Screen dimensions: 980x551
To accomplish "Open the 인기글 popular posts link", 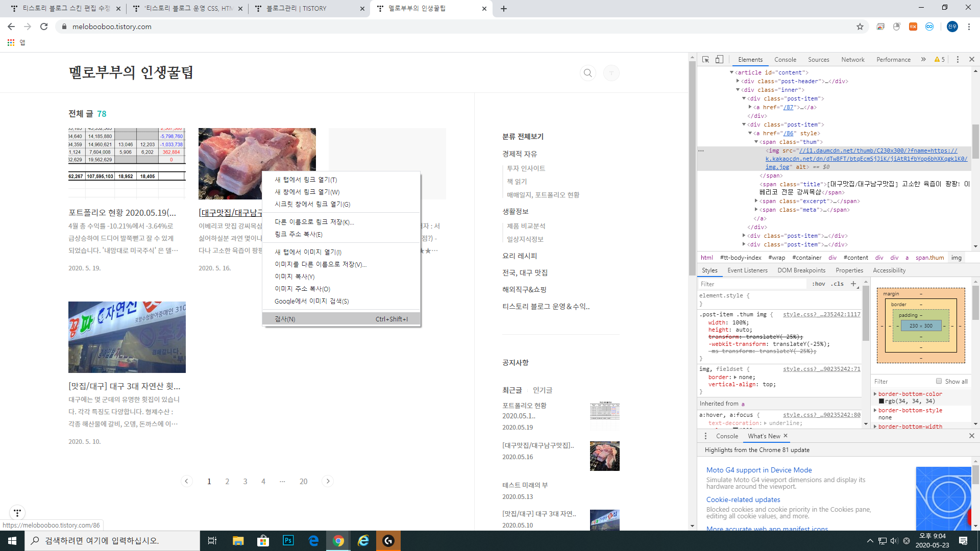I will 543,390.
